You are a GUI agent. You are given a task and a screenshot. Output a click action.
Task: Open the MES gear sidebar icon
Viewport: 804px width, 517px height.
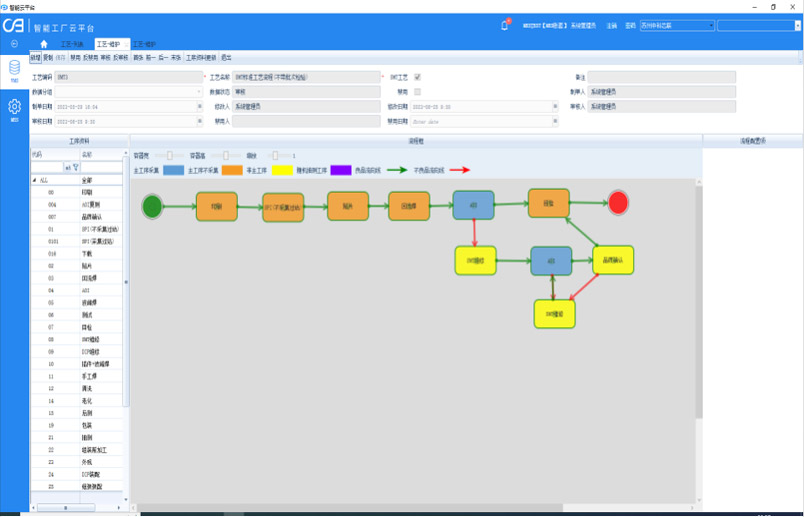(x=14, y=109)
